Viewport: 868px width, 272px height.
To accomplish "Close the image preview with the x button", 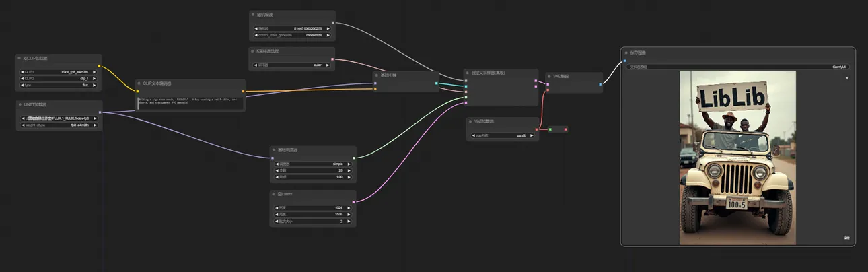I will pyautogui.click(x=847, y=78).
